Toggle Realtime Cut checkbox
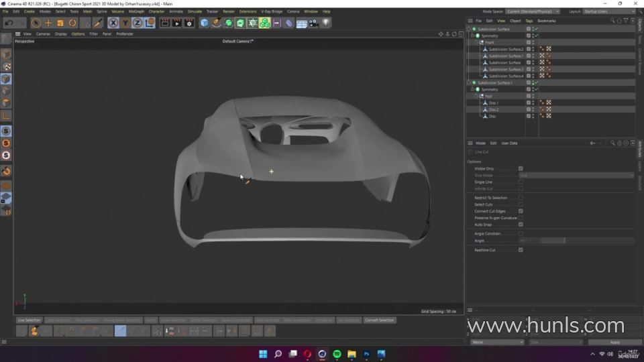Image resolution: width=644 pixels, height=362 pixels. (x=521, y=250)
